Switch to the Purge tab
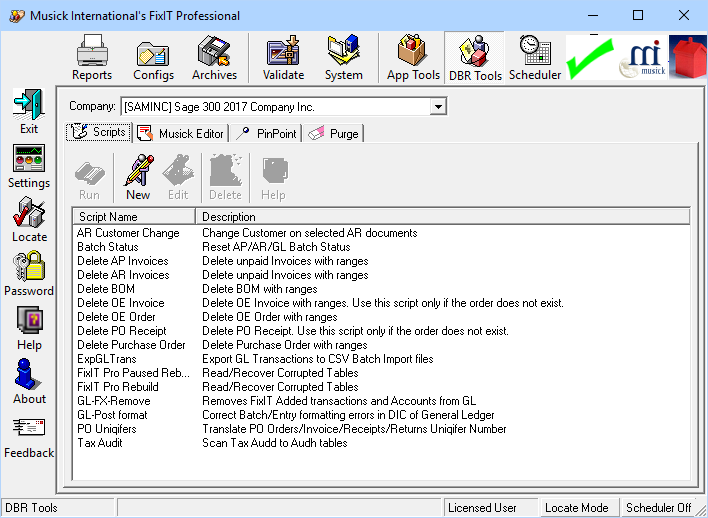The width and height of the screenshot is (708, 518). point(334,134)
